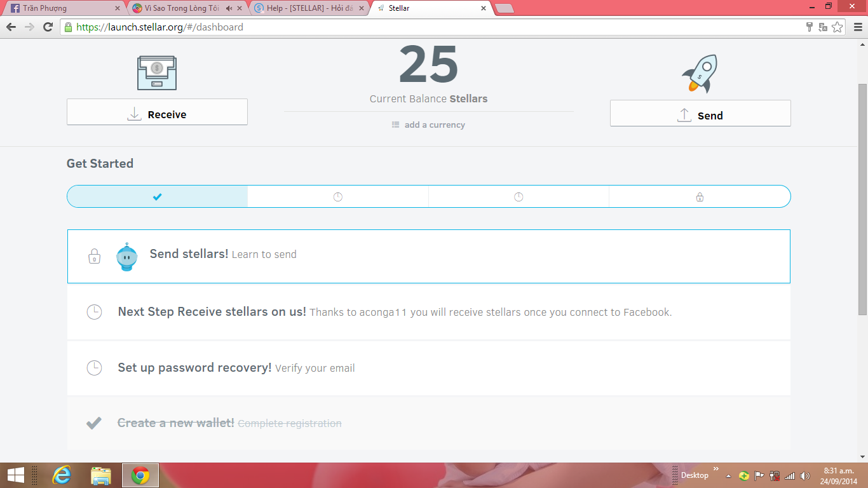Click the Get Started heading

click(x=100, y=163)
